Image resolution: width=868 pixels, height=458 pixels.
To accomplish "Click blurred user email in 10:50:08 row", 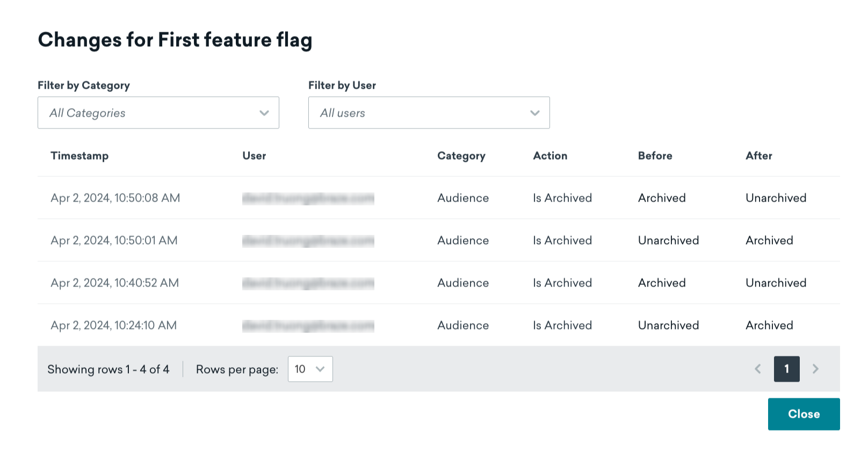I will [x=308, y=198].
